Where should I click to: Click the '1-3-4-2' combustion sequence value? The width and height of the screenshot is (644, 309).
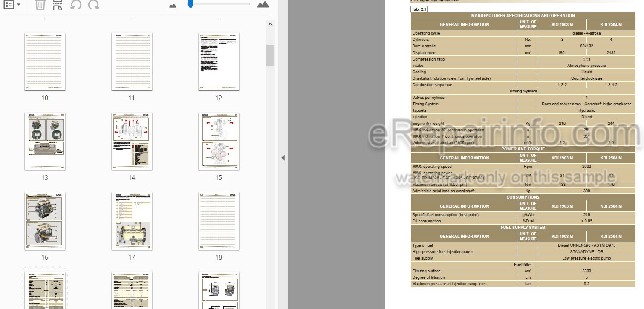tap(611, 85)
